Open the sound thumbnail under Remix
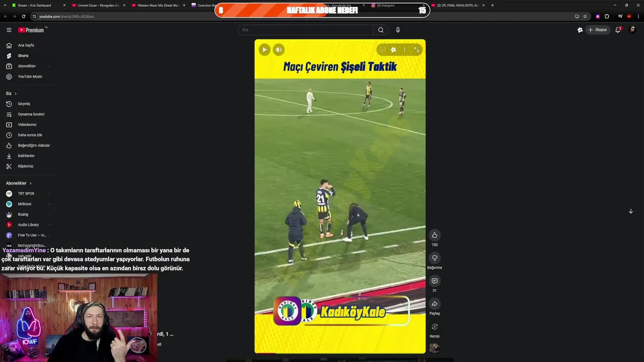The image size is (644, 362). tap(435, 348)
